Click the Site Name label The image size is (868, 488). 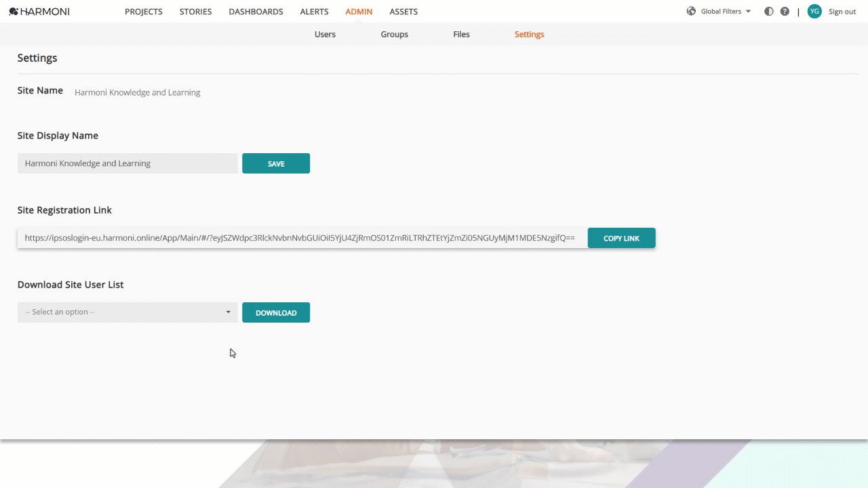coord(40,91)
